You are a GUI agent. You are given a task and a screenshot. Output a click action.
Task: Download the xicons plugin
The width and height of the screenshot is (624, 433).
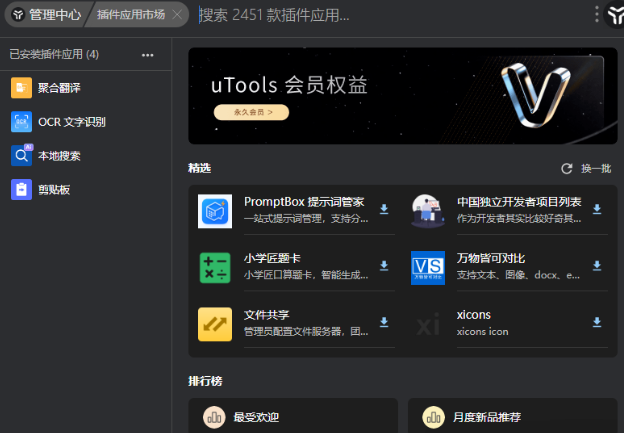[597, 322]
